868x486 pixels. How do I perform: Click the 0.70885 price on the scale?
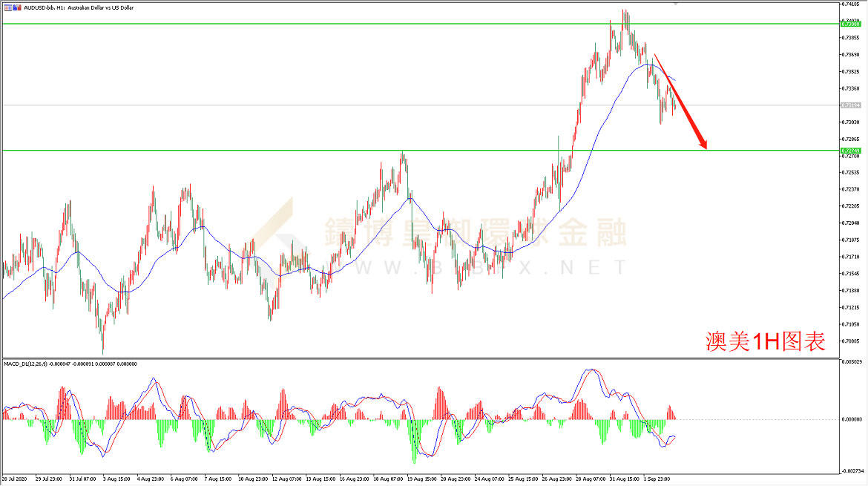point(850,341)
